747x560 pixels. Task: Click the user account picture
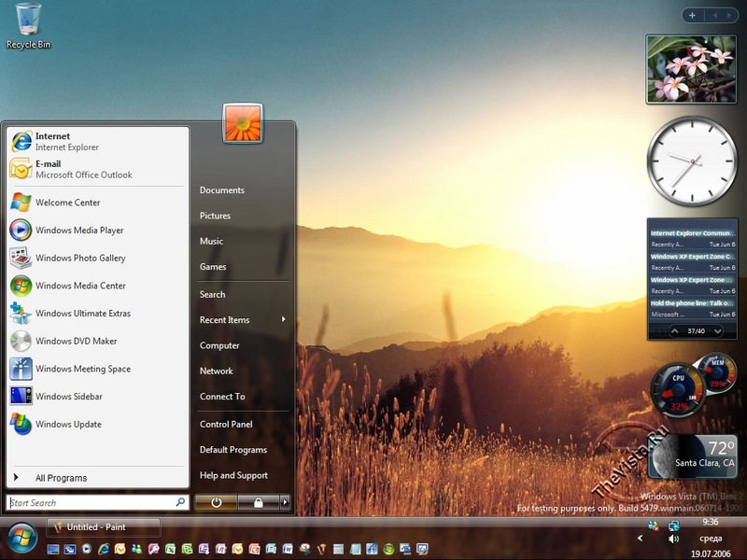tap(243, 123)
